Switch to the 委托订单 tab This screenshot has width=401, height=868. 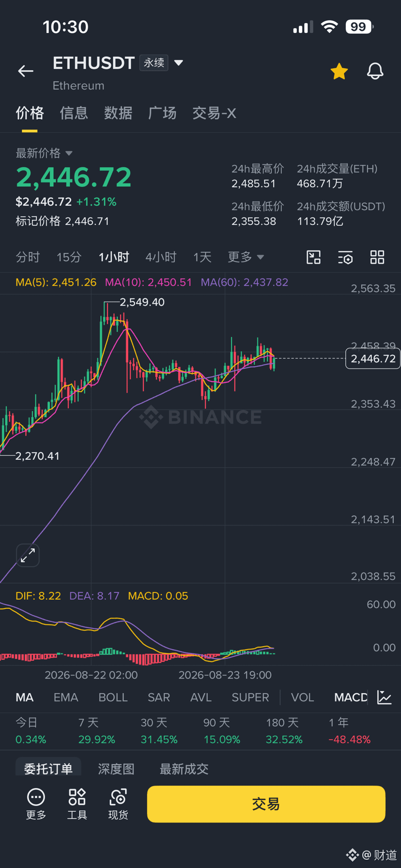(x=48, y=768)
